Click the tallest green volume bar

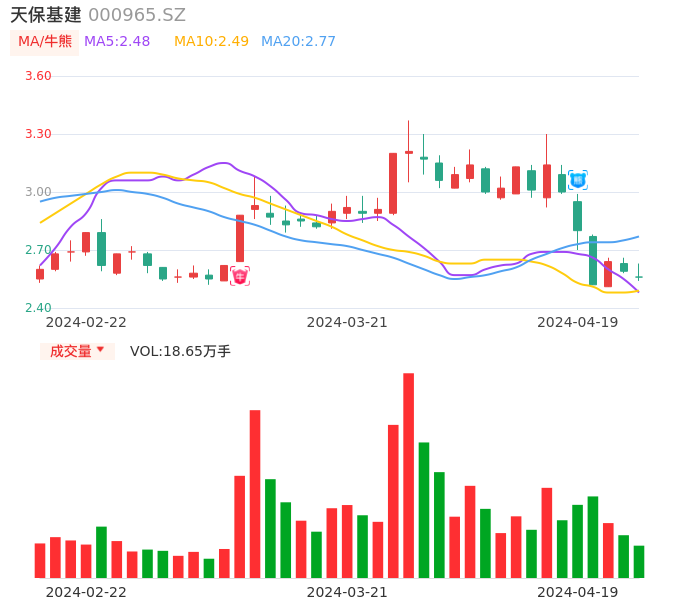click(x=424, y=509)
